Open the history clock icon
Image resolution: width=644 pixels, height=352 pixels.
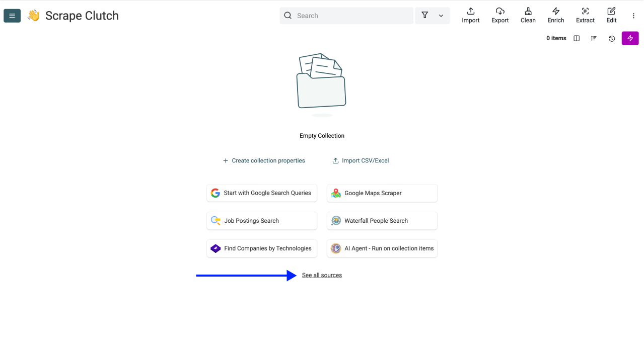612,38
